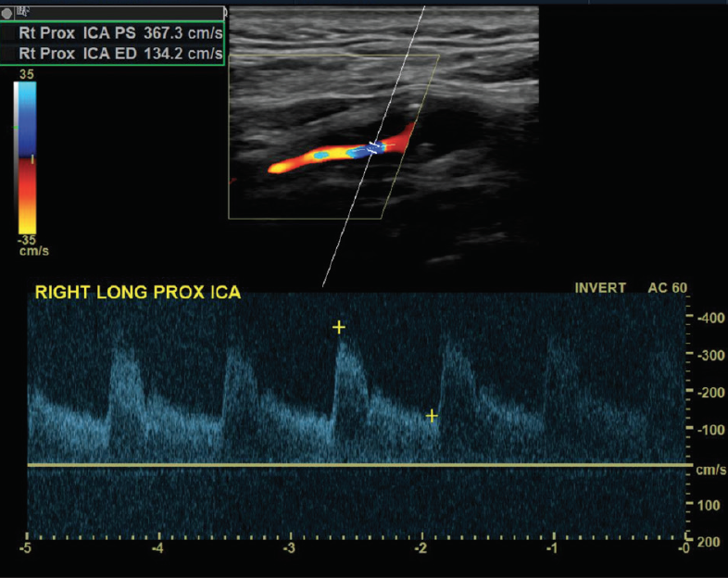This screenshot has width=728, height=578.
Task: Click the blue aliasing area in color flow
Action: point(367,150)
